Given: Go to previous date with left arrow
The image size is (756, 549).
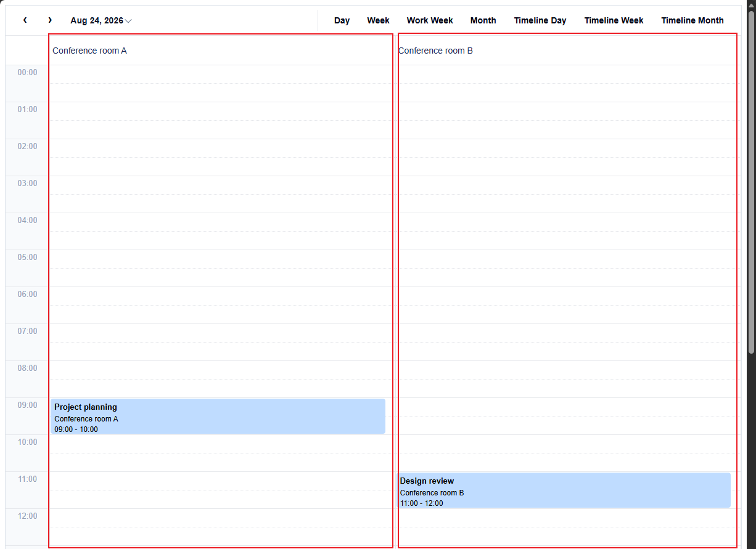Looking at the screenshot, I should (x=25, y=20).
